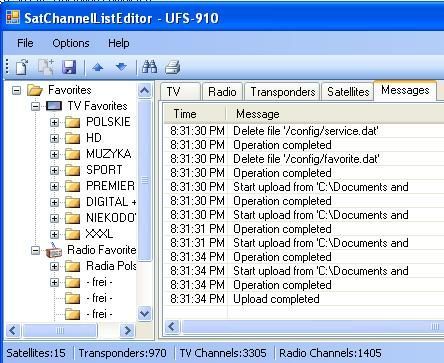Click the SPORT folder icon
The height and width of the screenshot is (363, 444).
coord(72,170)
